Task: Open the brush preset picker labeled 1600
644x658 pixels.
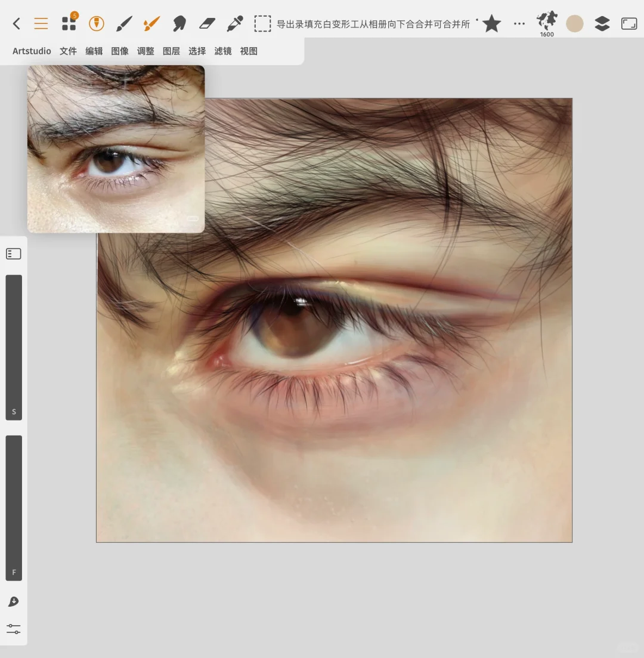Action: tap(547, 23)
